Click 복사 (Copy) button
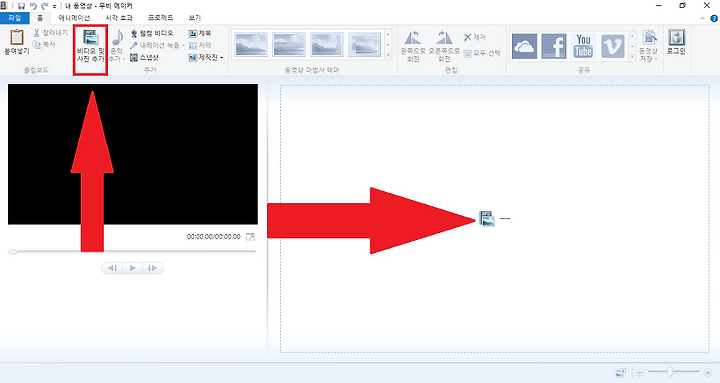Viewport: 720px width, 383px height. [45, 45]
